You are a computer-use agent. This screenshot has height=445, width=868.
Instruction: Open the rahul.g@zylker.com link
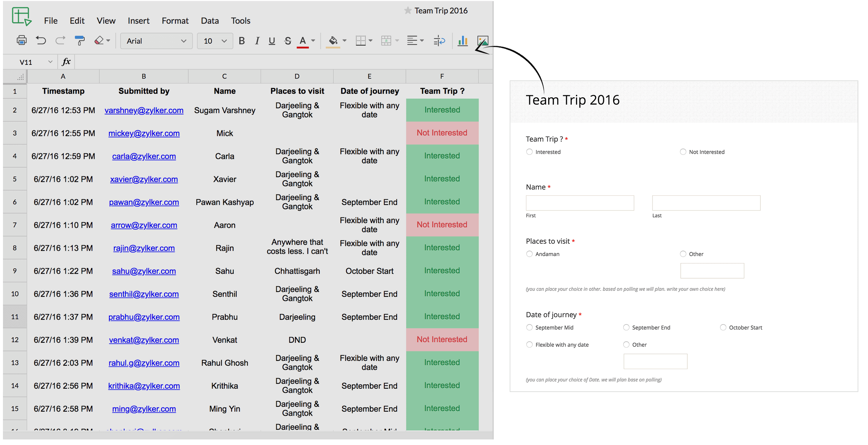[x=144, y=363]
